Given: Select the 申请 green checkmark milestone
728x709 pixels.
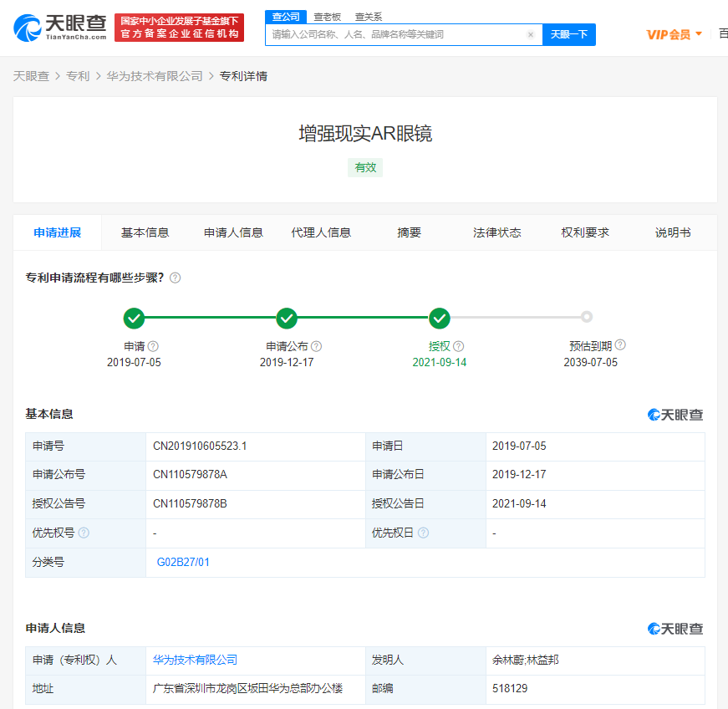Looking at the screenshot, I should click(x=134, y=318).
